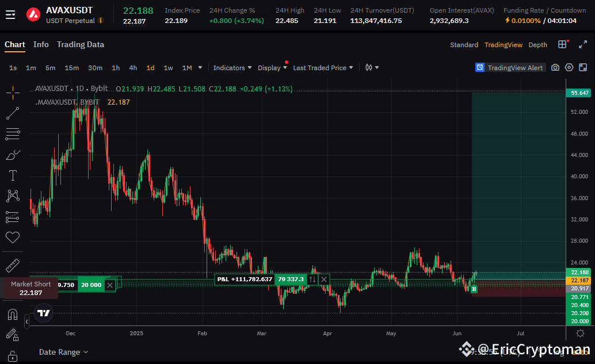Click the 20.917 price axis label

[x=579, y=289]
